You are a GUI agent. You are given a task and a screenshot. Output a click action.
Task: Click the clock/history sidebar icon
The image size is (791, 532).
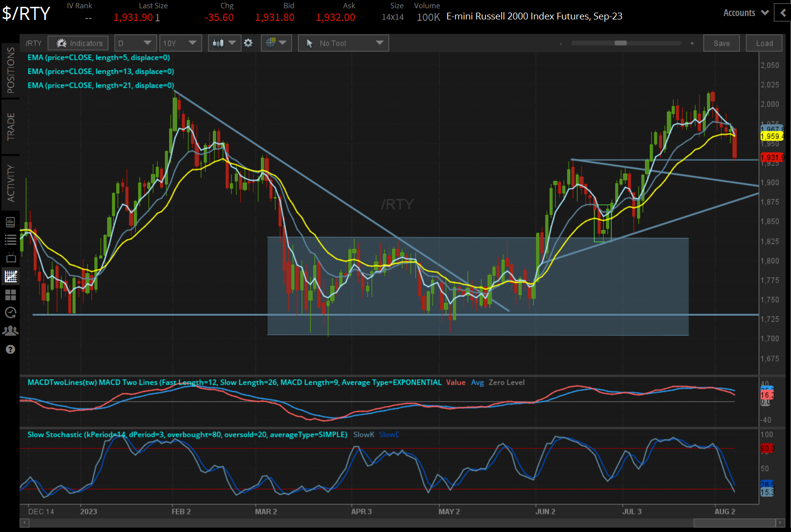click(11, 312)
